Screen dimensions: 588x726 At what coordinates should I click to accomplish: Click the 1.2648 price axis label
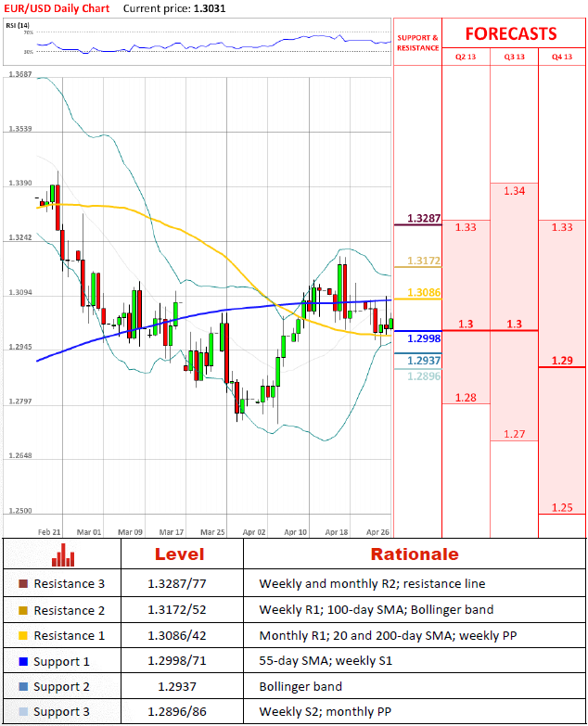click(20, 455)
